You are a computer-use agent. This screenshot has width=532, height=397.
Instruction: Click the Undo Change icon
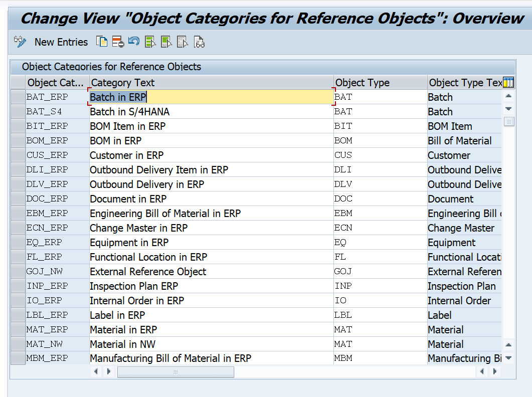tap(134, 42)
